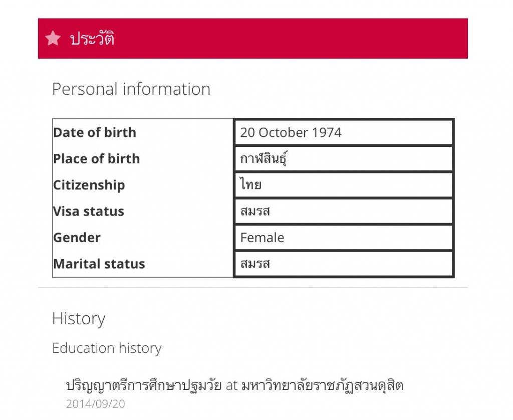Open the ปริญญาตรีการศึกษาปฐมวัย education entry
The image size is (513, 420).
tap(144, 385)
